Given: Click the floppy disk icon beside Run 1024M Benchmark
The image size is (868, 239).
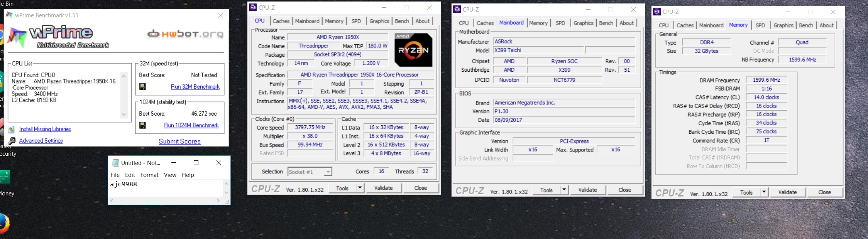Looking at the screenshot, I should pos(142,125).
